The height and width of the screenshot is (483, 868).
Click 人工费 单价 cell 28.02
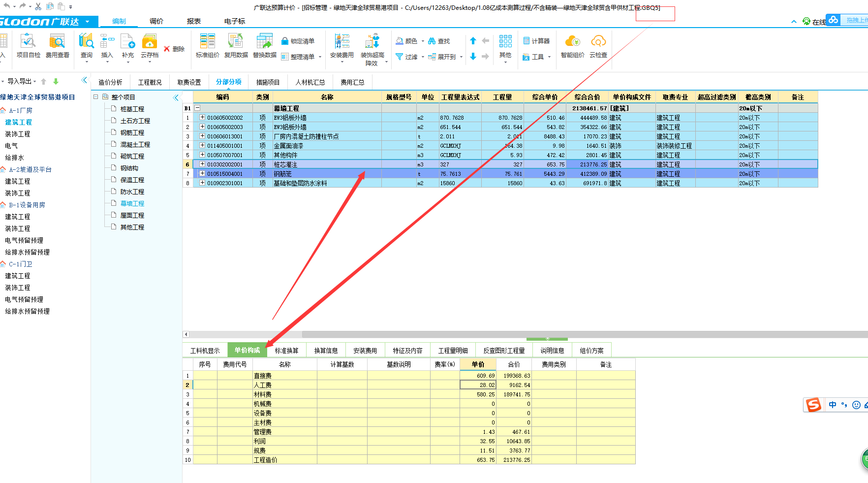click(478, 385)
